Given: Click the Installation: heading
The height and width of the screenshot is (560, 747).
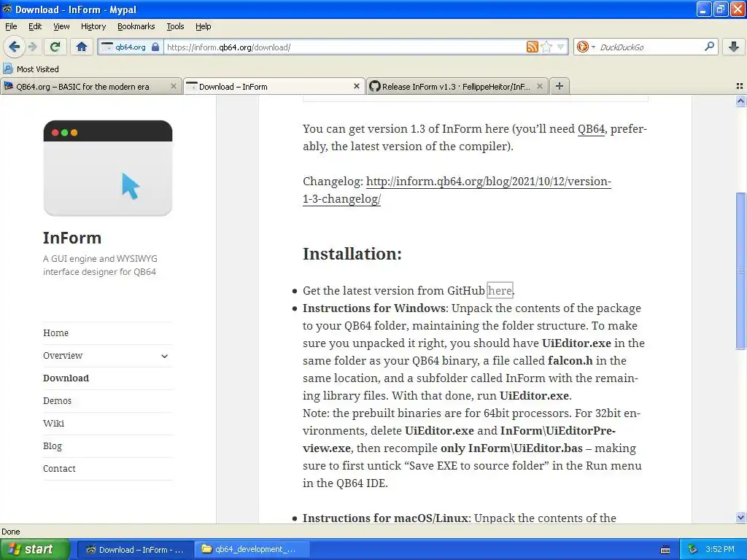Looking at the screenshot, I should pos(352,254).
